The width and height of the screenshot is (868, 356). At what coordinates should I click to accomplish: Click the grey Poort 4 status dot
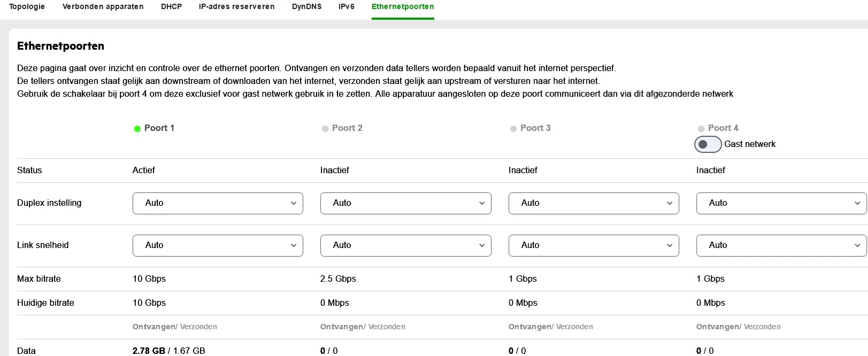701,129
